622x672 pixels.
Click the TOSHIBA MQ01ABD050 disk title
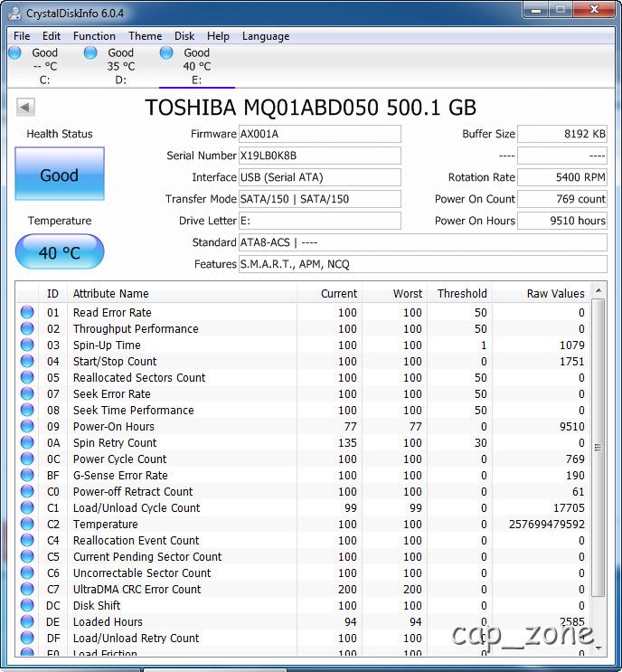311,107
